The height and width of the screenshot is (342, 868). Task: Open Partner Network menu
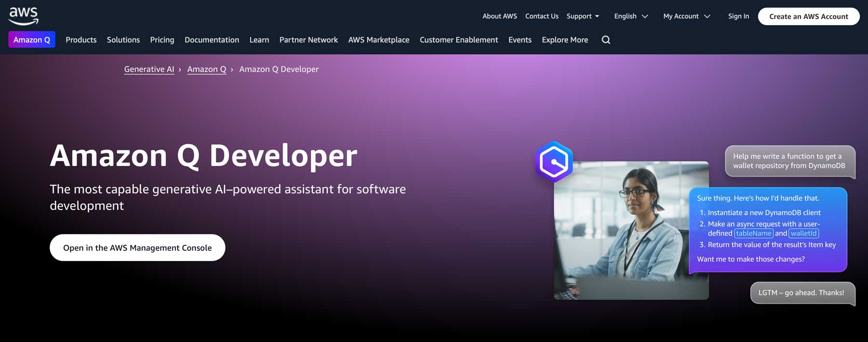(x=309, y=40)
